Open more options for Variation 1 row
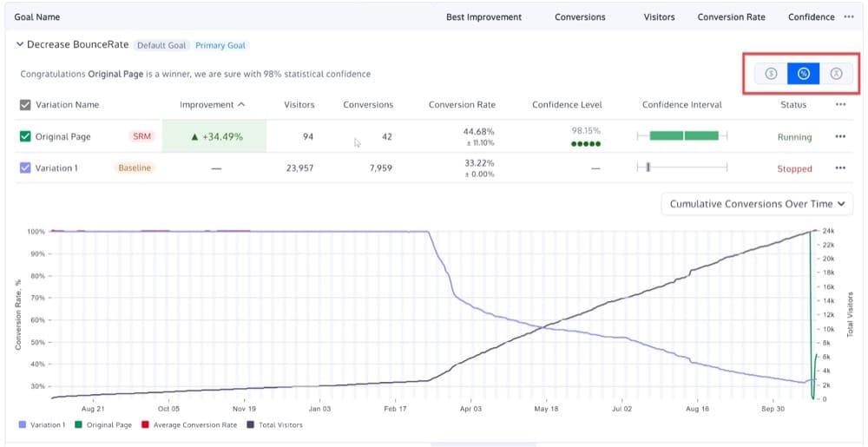Image resolution: width=868 pixels, height=447 pixels. point(840,168)
